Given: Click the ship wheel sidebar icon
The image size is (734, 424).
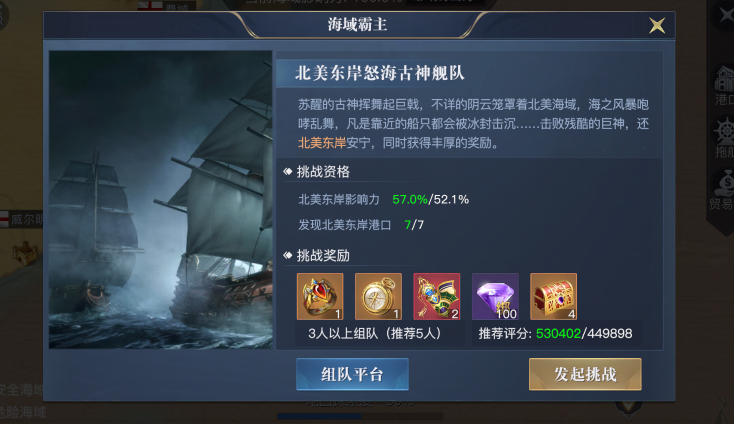Looking at the screenshot, I should (724, 138).
